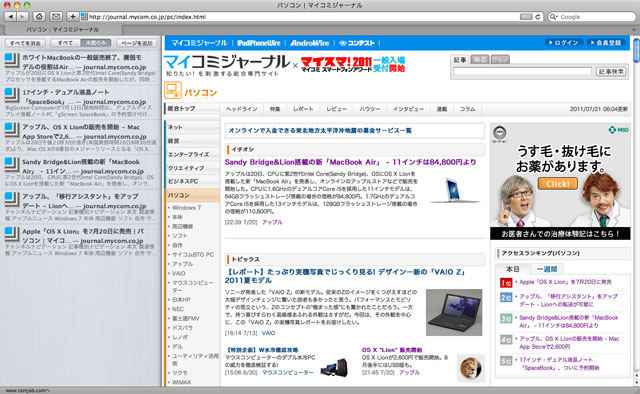The image size is (640, 394).
Task: Click the RSS badge in the address bar
Action: 526,17
